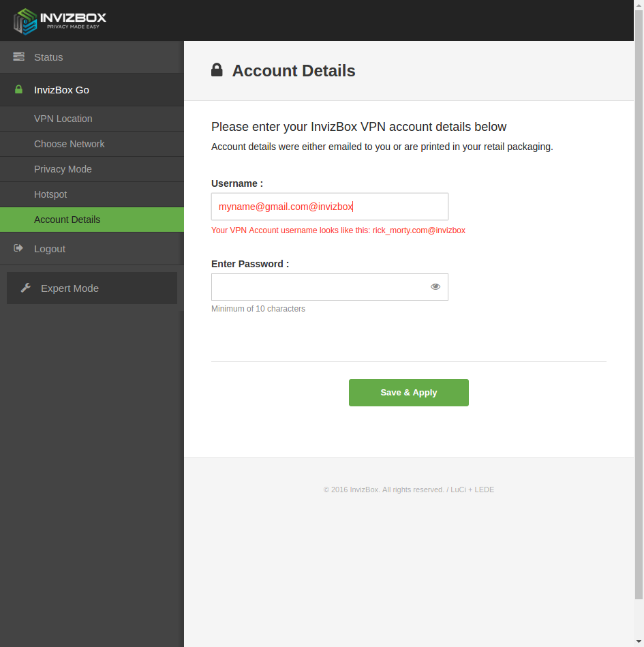This screenshot has width=644, height=647.
Task: Select Privacy Mode in the sidebar
Action: [x=63, y=169]
